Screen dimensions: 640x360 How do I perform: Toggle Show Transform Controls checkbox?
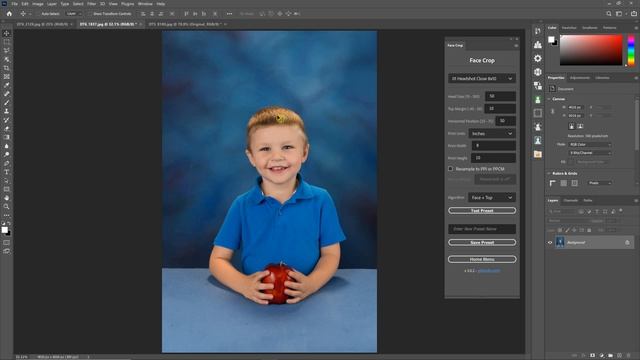point(91,13)
